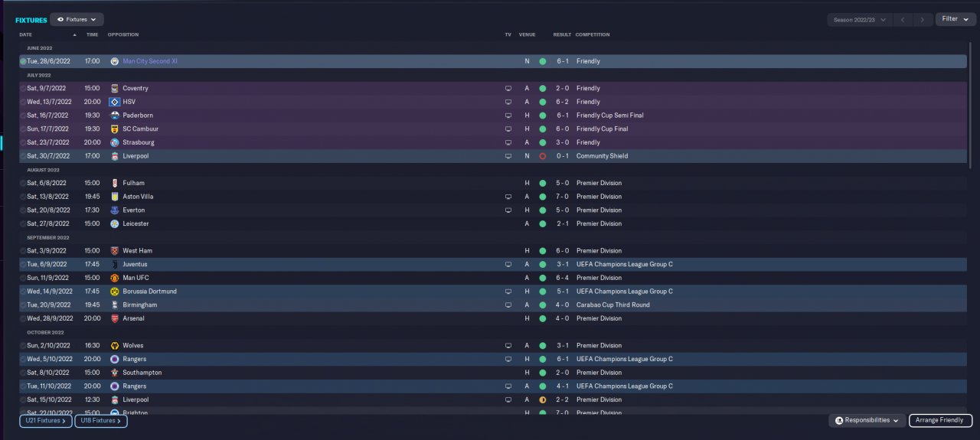Go to U21 Fixtures
Screen dimensions: 980x440
click(45, 420)
